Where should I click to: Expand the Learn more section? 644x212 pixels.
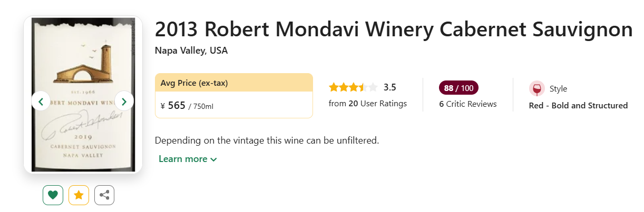[188, 159]
